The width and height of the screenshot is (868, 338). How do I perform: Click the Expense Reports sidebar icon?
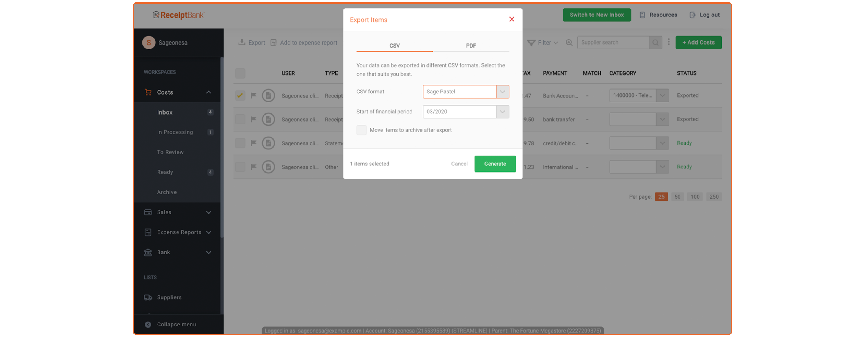pyautogui.click(x=148, y=232)
